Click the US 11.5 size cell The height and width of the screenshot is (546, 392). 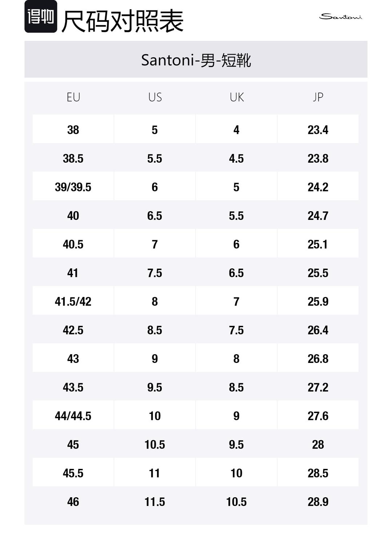(x=155, y=502)
